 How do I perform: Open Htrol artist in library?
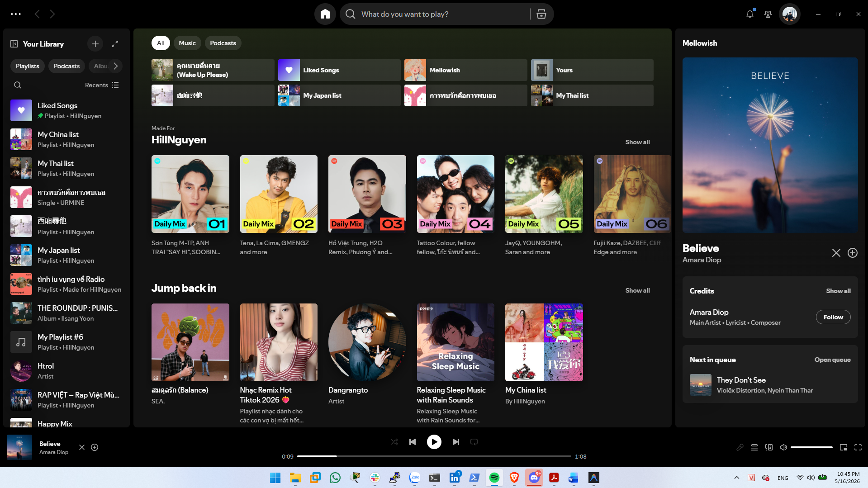pyautogui.click(x=66, y=371)
